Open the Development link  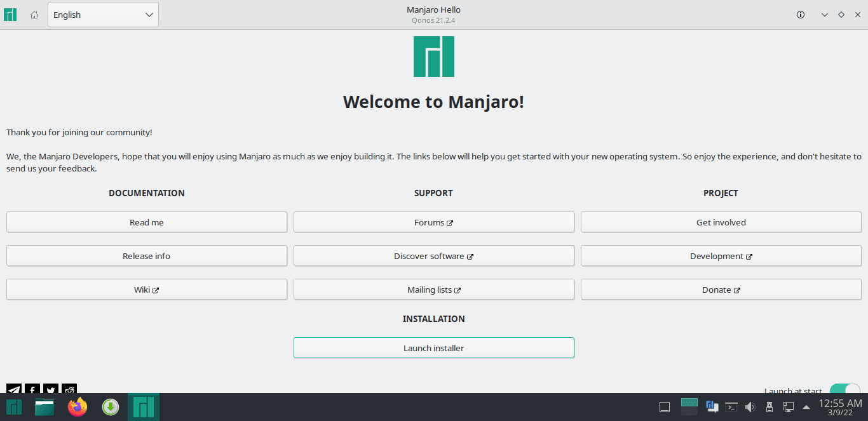(721, 256)
